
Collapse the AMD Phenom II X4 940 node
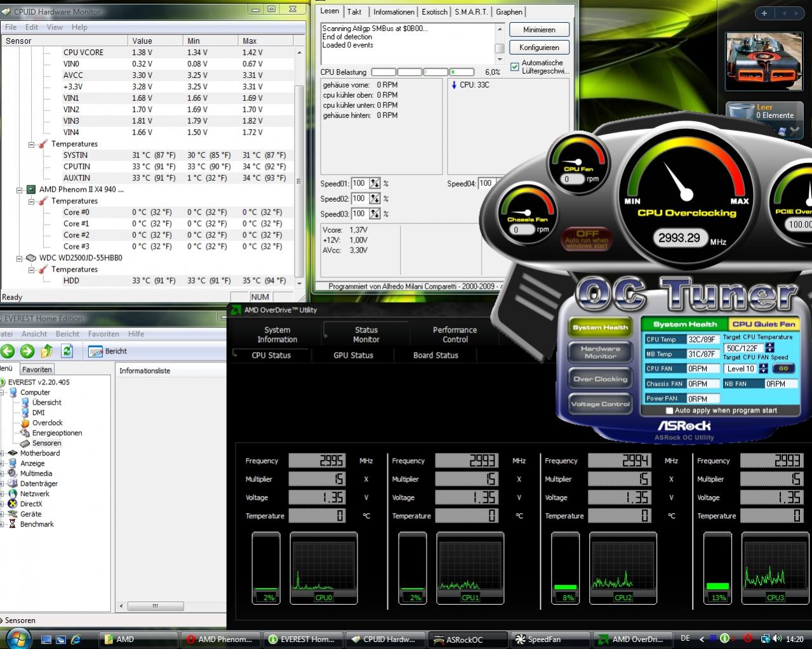[x=18, y=189]
